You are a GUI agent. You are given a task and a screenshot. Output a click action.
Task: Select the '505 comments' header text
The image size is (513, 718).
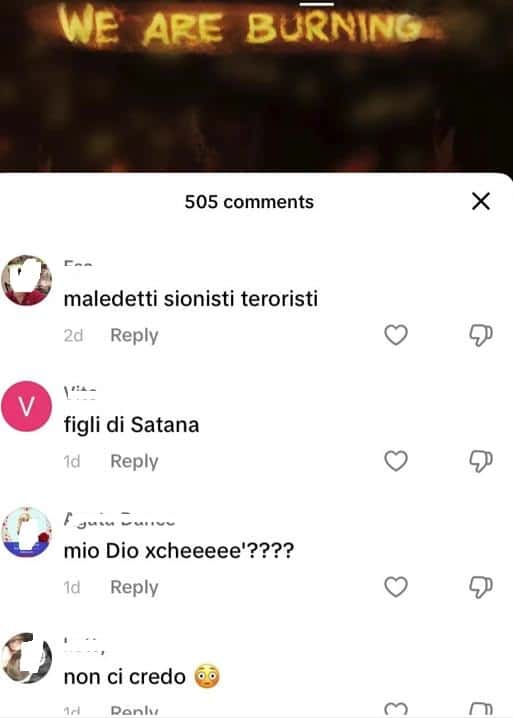pyautogui.click(x=249, y=202)
